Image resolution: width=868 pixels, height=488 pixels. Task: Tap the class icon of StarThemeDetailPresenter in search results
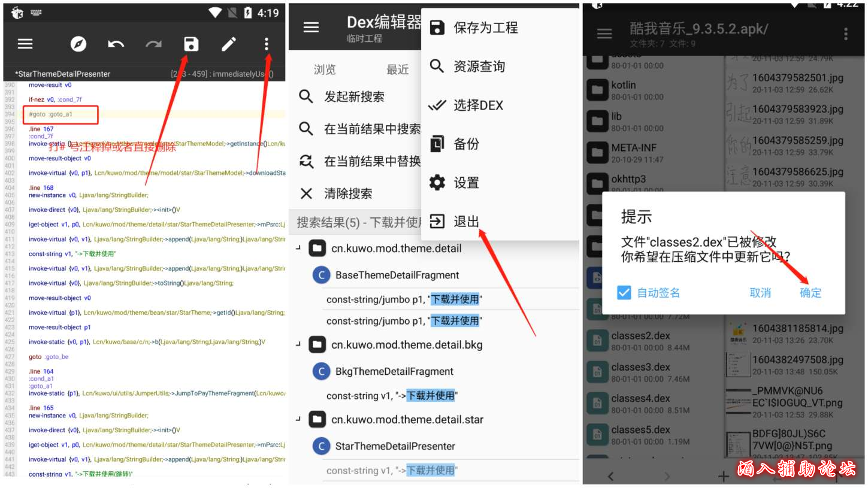click(322, 446)
